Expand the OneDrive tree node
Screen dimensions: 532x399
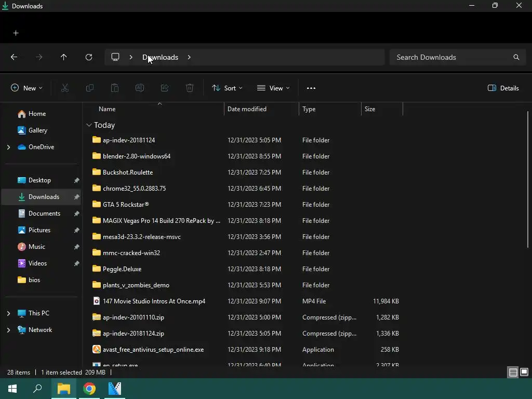coord(8,147)
